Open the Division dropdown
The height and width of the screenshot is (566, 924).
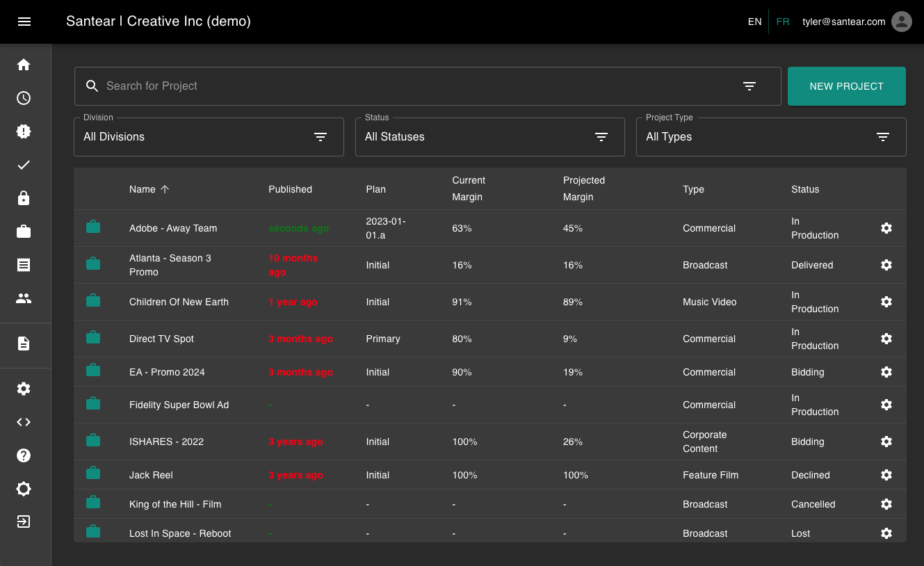click(x=209, y=137)
